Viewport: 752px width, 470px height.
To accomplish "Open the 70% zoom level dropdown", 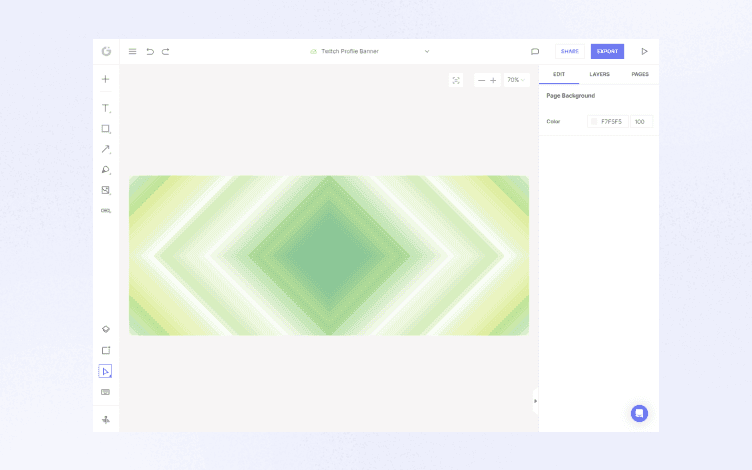I will 516,80.
